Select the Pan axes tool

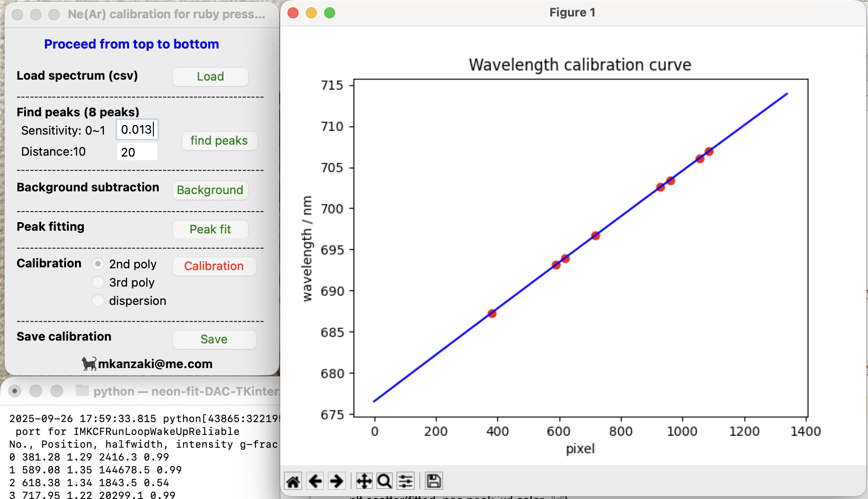pos(364,481)
